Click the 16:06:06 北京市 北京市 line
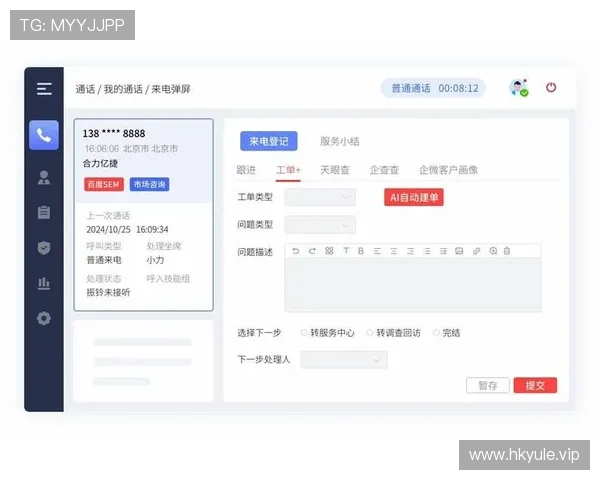 pyautogui.click(x=131, y=149)
